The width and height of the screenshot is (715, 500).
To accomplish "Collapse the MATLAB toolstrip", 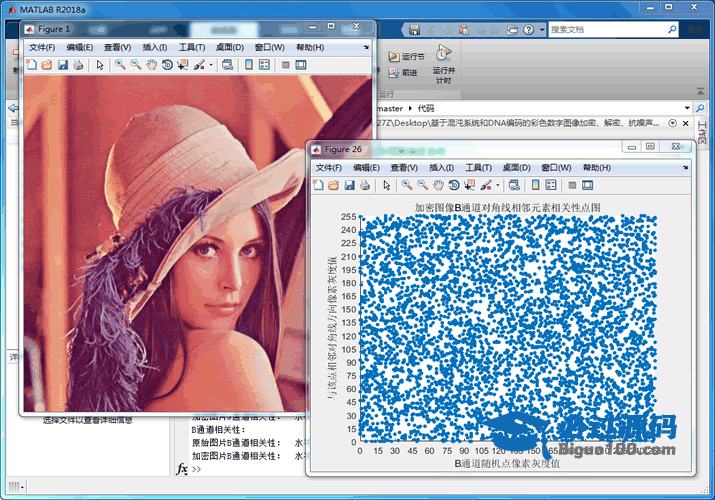I will [700, 92].
